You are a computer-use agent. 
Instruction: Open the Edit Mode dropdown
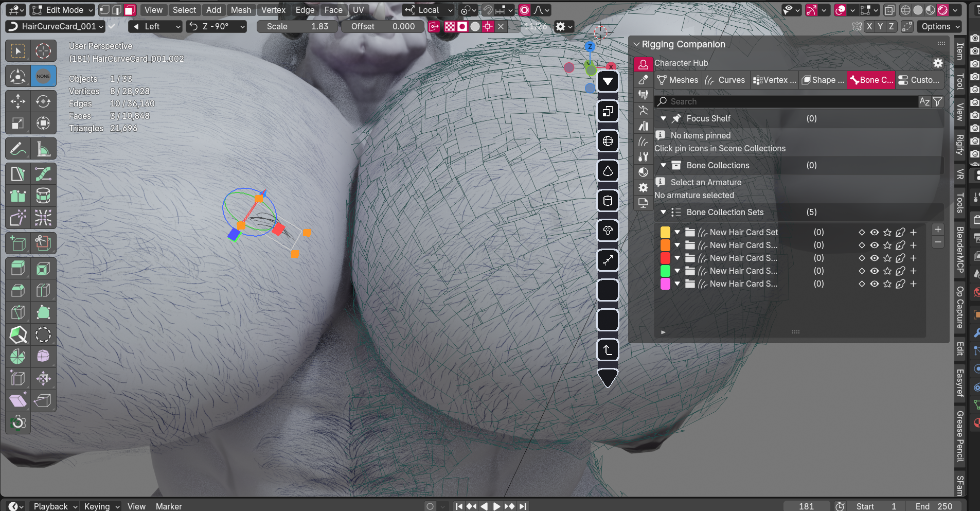pos(62,10)
